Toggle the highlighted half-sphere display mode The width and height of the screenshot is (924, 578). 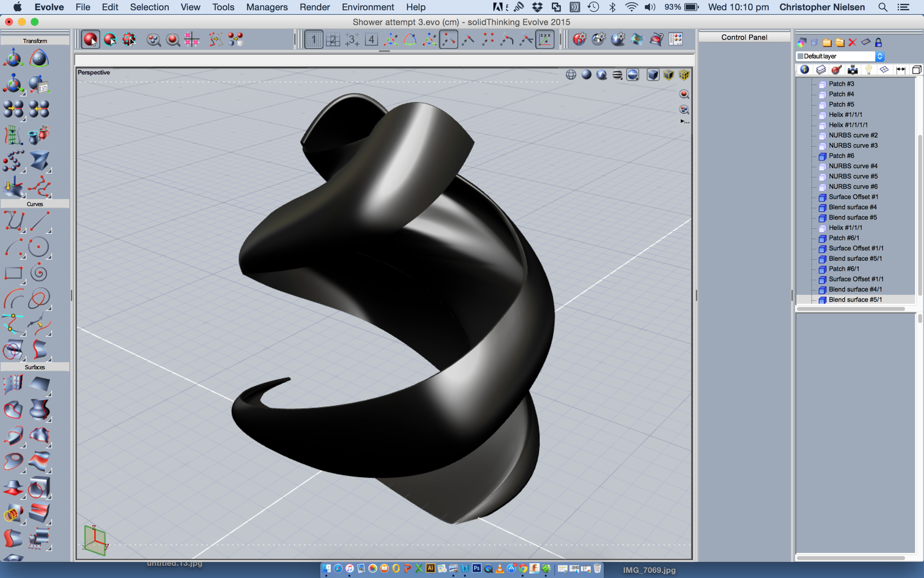click(x=632, y=75)
